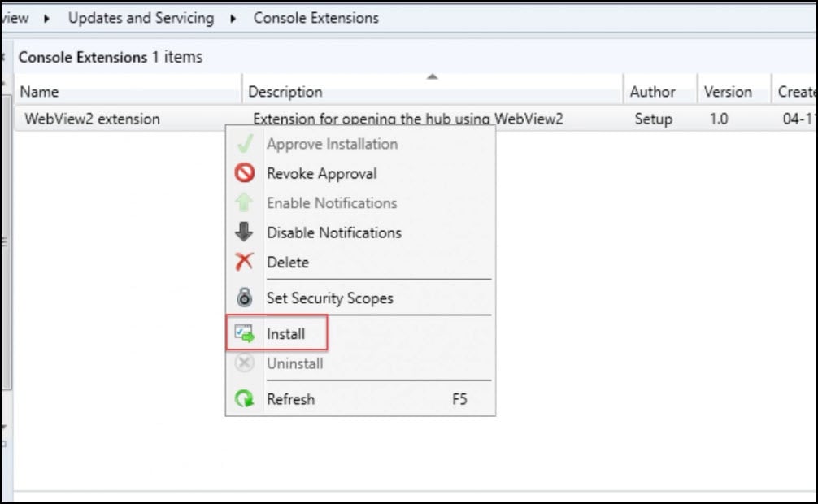Click the Disable Notifications down-arrow icon
Screen dimensions: 818x504
[244, 232]
